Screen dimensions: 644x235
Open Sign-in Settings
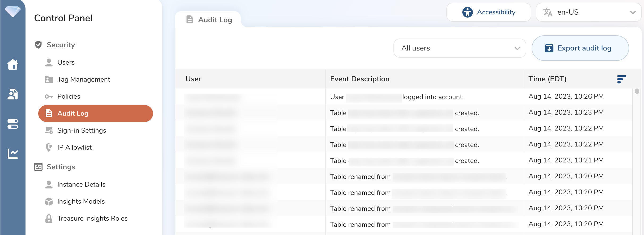pos(82,130)
